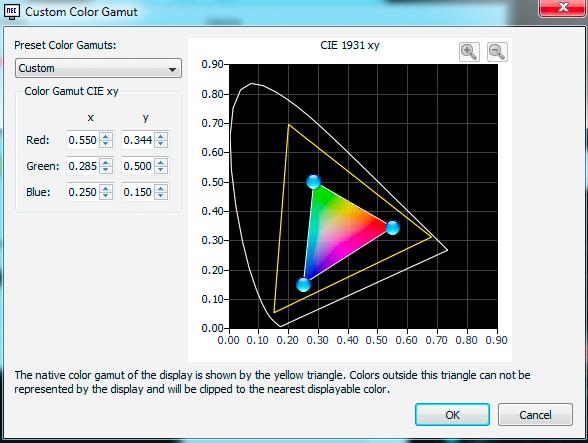Click the Red x value field
Screen dimensions: 588x443
[83, 140]
